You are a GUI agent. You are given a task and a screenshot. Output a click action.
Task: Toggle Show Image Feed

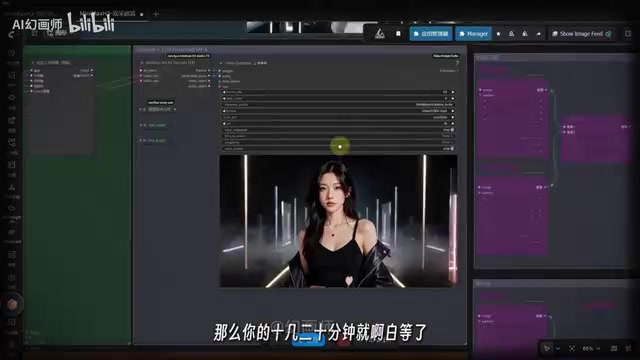click(x=582, y=34)
